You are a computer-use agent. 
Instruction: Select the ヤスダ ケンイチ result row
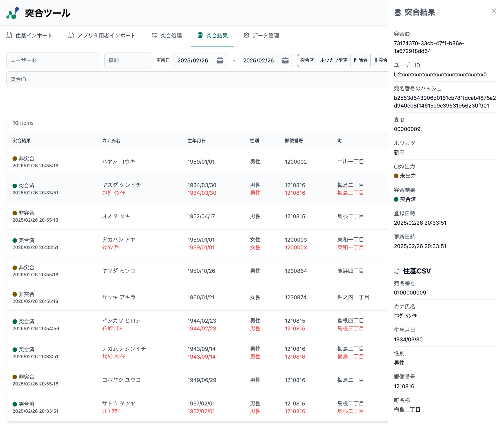pyautogui.click(x=194, y=189)
